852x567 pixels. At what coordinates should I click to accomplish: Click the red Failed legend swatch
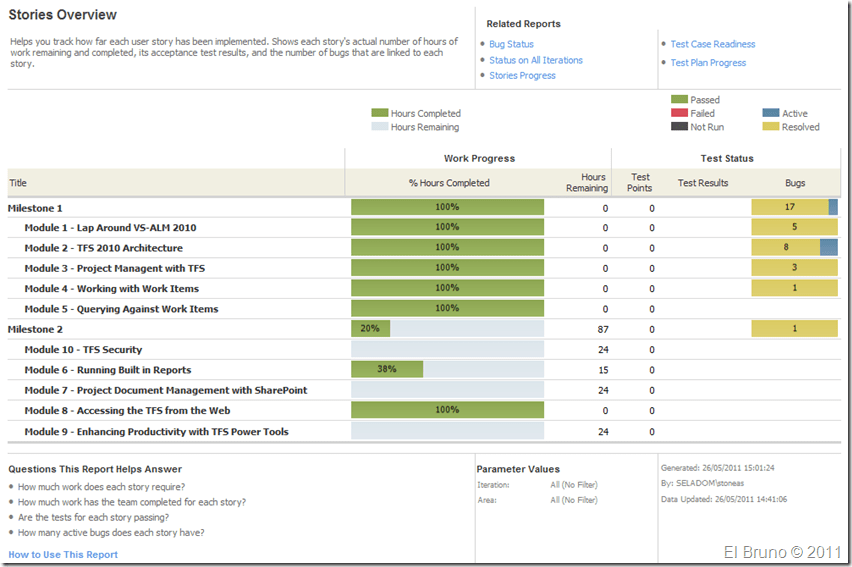click(x=679, y=114)
